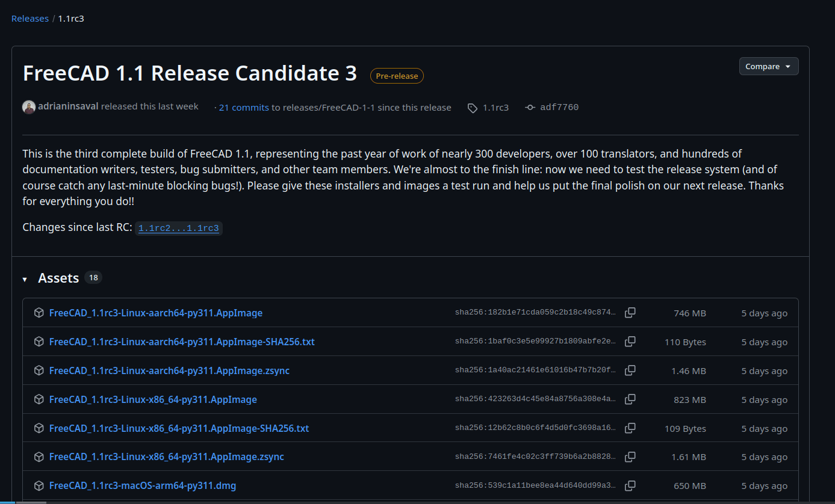Copy SHA256 of Linux-aarch64 AppImage
Viewport: 835px width, 504px height.
(630, 313)
